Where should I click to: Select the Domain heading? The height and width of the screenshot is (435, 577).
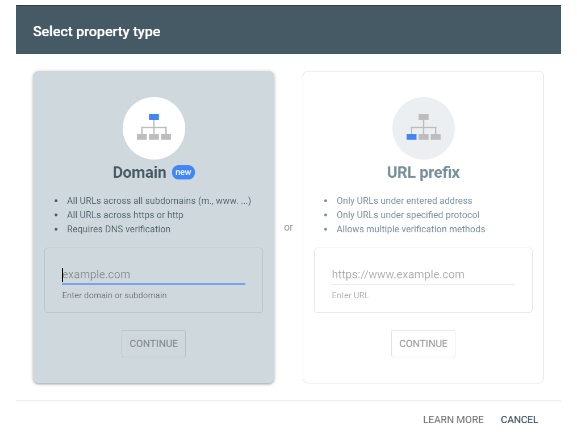(139, 172)
